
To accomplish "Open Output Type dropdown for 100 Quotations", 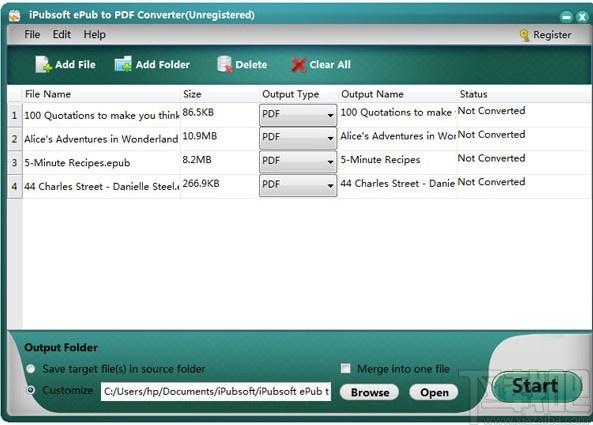I will point(298,115).
